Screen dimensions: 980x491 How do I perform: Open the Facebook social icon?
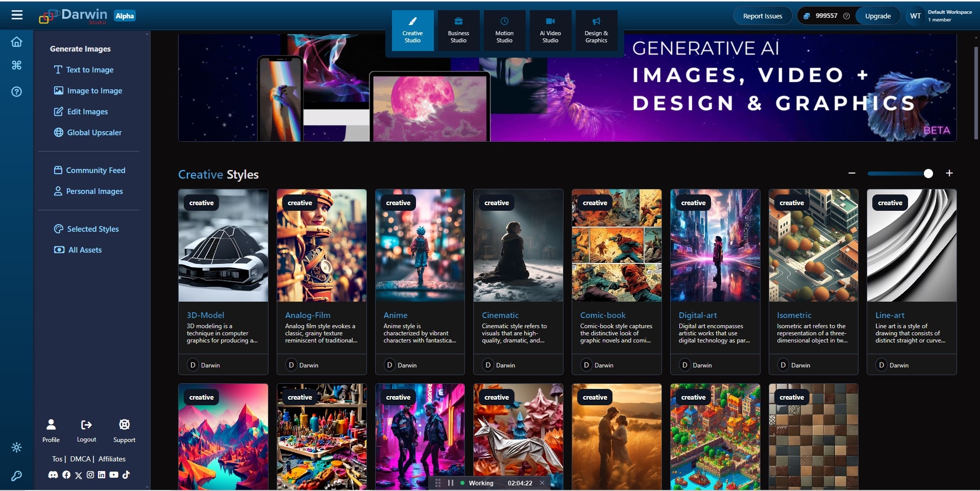tap(66, 475)
